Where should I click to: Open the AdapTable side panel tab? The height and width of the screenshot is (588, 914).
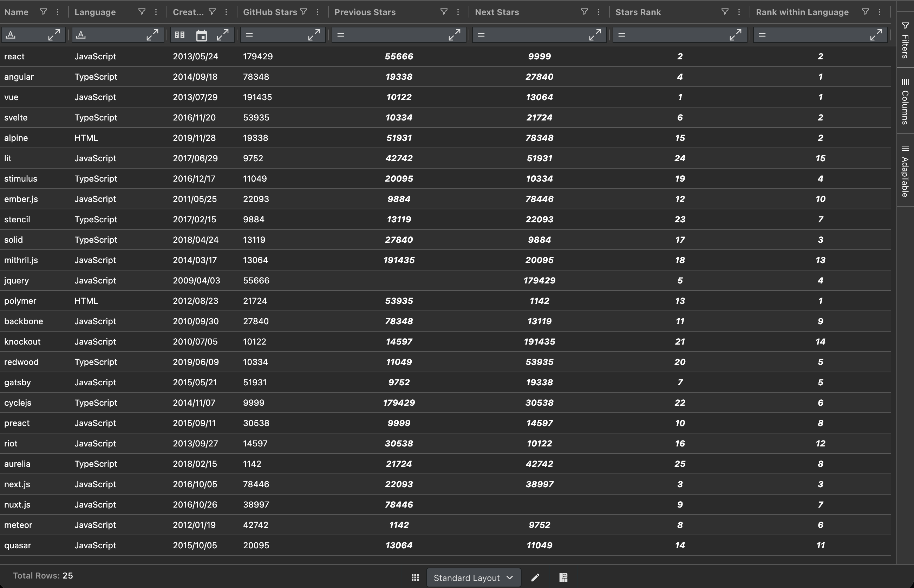click(905, 171)
